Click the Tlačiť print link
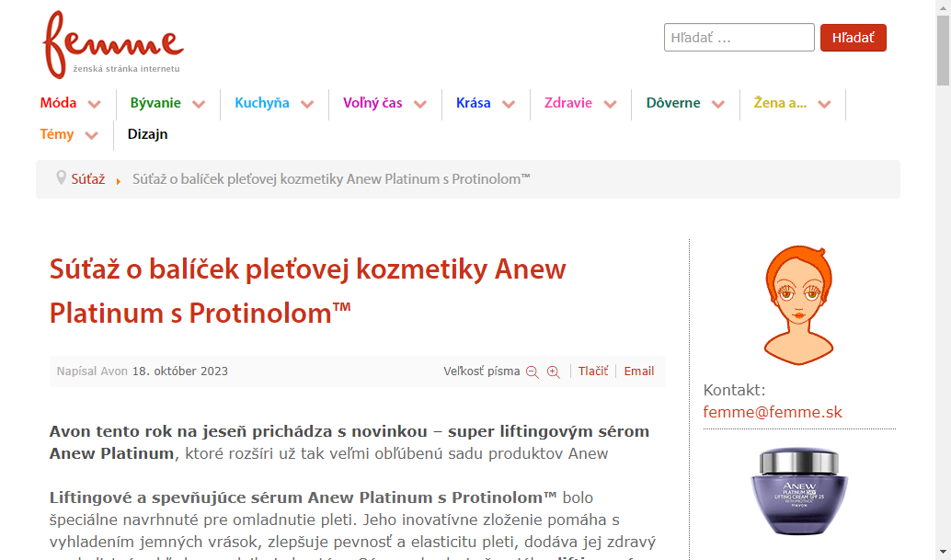This screenshot has height=560, width=951. [x=593, y=371]
